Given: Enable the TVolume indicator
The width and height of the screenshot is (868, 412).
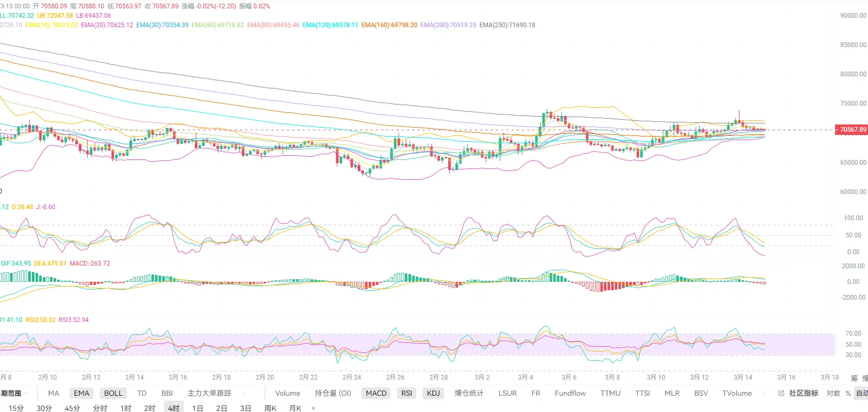Looking at the screenshot, I should click(737, 393).
